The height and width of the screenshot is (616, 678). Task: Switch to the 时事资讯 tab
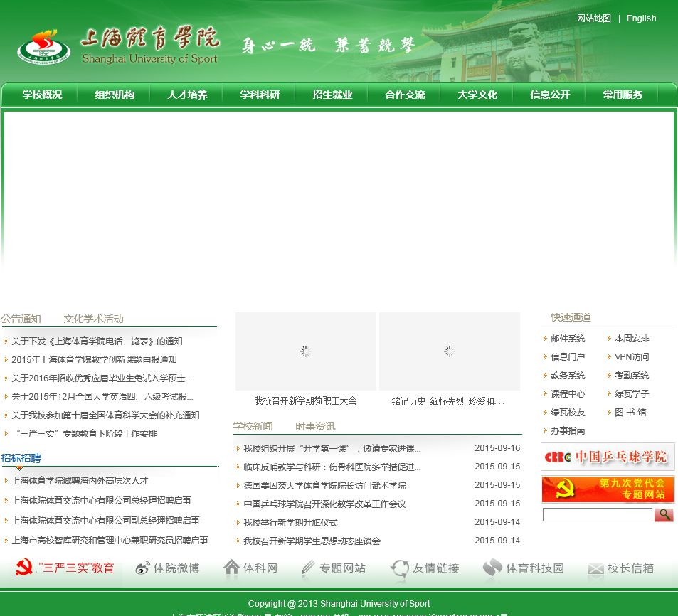point(315,426)
